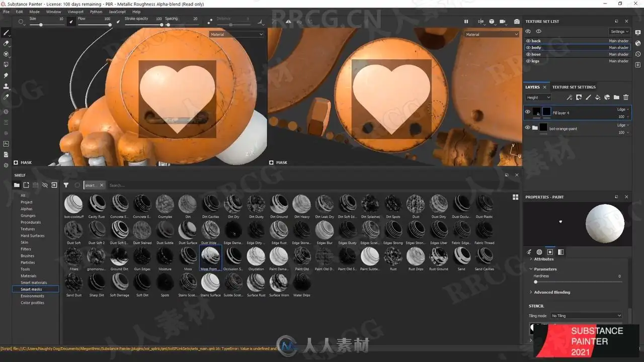Select the Polygon Fill tool

click(6, 64)
